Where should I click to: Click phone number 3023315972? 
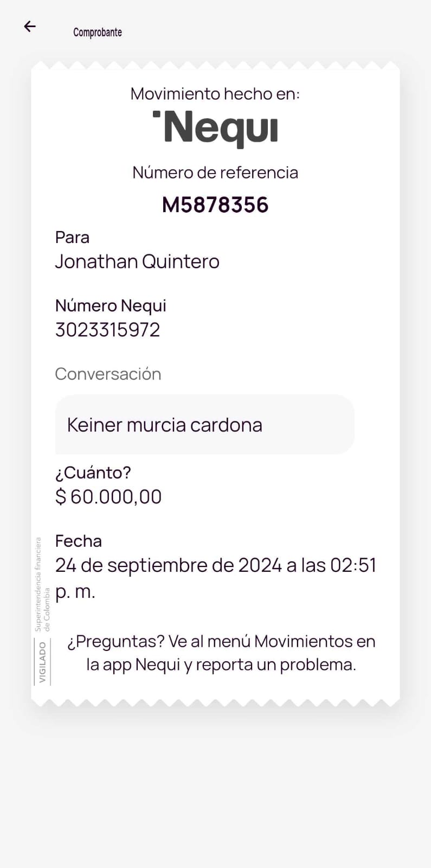coord(108,330)
